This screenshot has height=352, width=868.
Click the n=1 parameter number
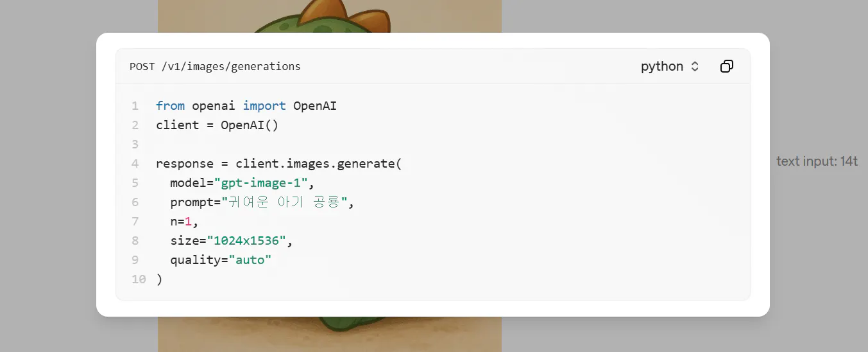(189, 221)
